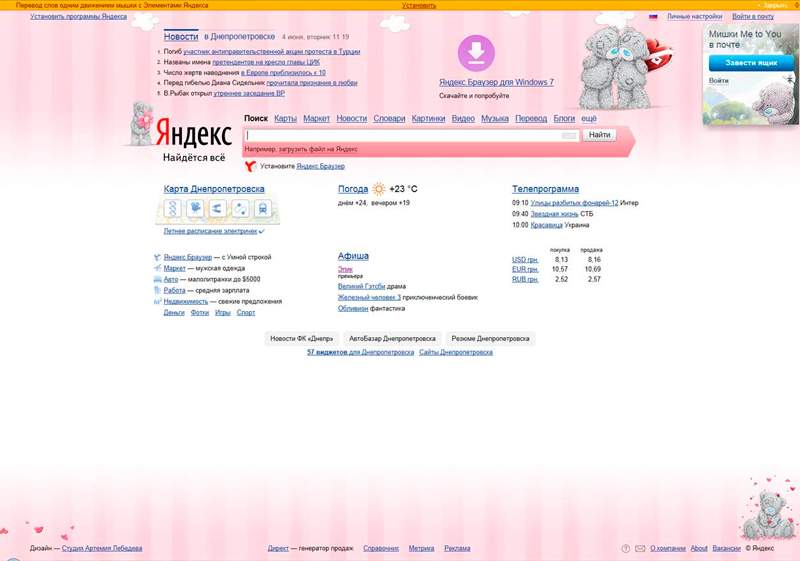Open 57 виджетов для Днепропетровска link
This screenshot has height=561, width=800.
tap(360, 352)
